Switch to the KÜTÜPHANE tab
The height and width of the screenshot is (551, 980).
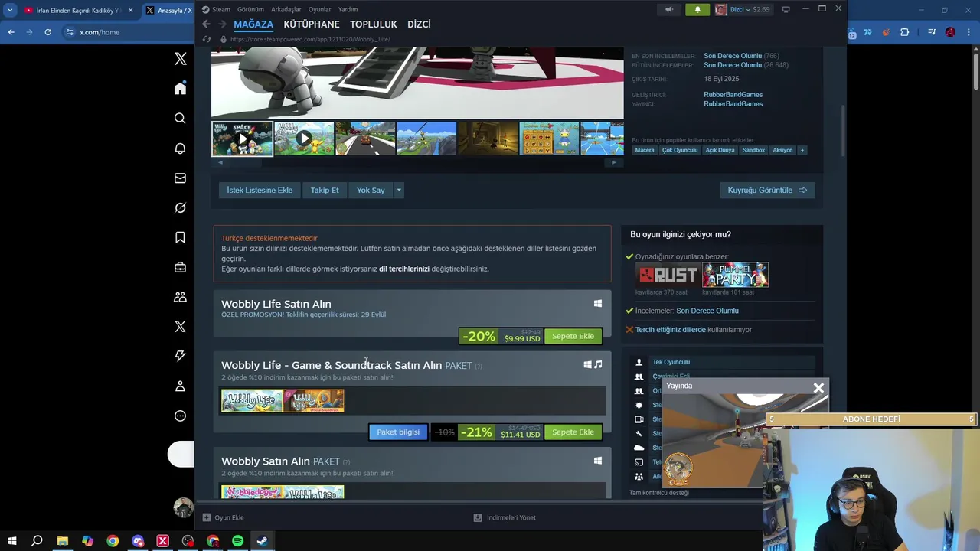(312, 24)
